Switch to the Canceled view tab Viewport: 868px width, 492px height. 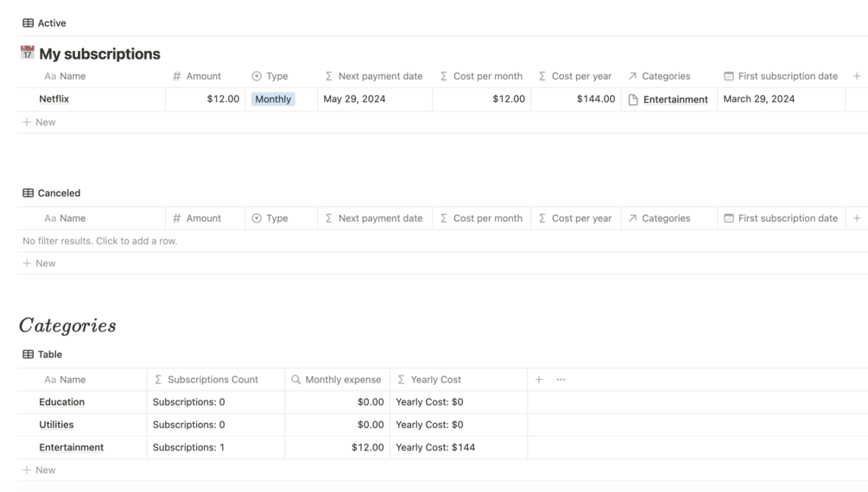(59, 193)
